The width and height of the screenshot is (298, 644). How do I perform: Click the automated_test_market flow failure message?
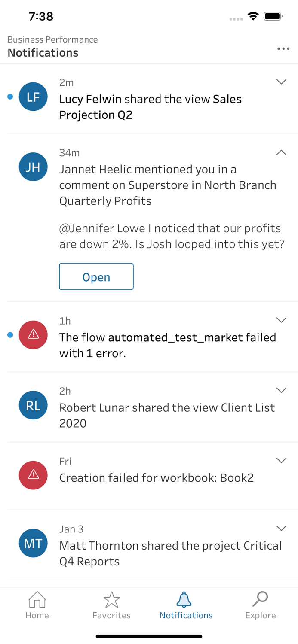tap(168, 345)
